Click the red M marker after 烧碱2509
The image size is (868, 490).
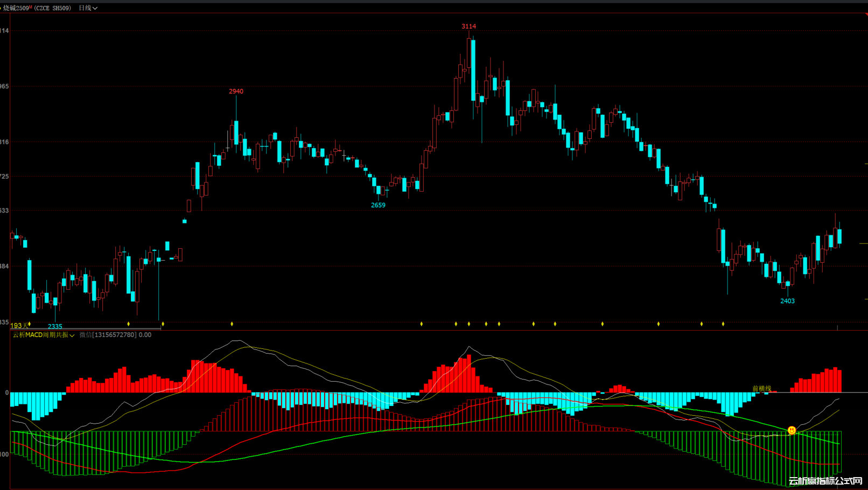click(31, 6)
